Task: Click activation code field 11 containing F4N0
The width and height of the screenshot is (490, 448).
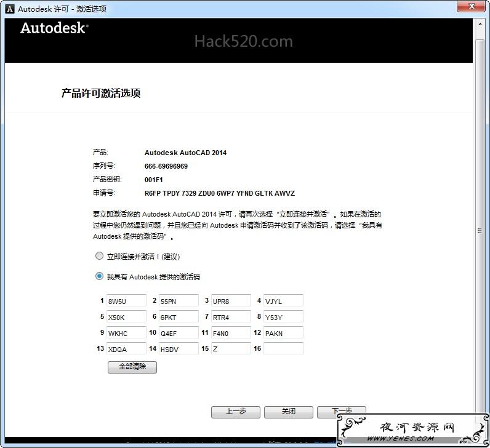Action: (x=231, y=332)
